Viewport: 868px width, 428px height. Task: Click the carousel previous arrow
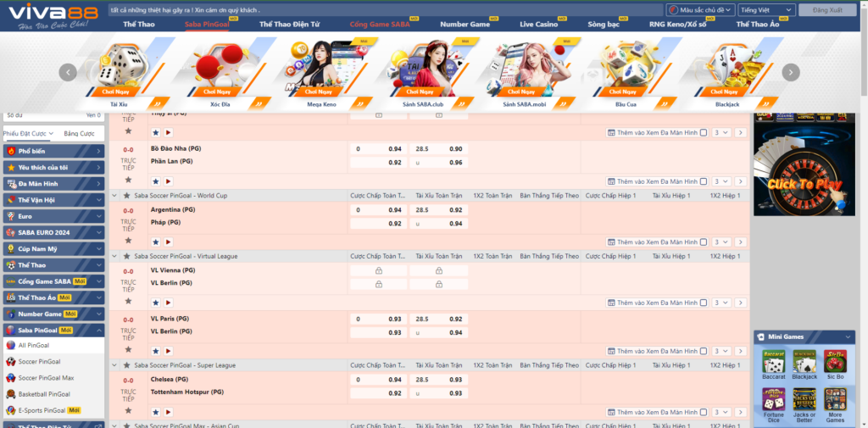pos(68,72)
